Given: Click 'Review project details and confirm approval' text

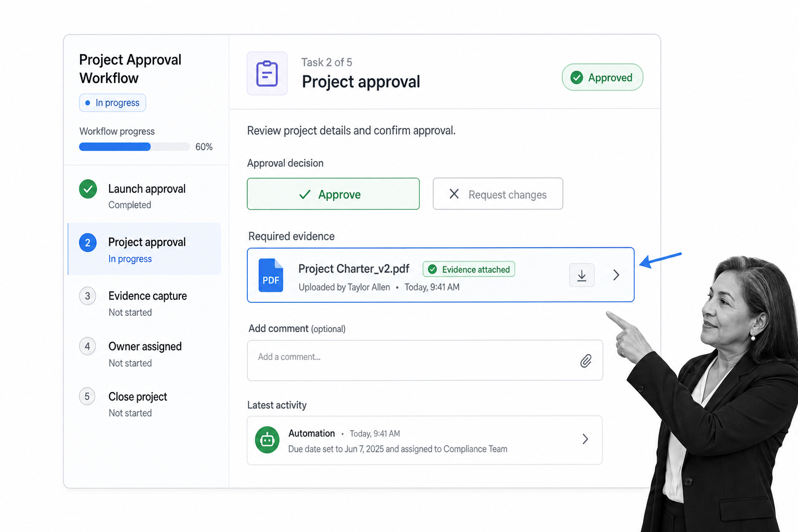Looking at the screenshot, I should point(351,130).
